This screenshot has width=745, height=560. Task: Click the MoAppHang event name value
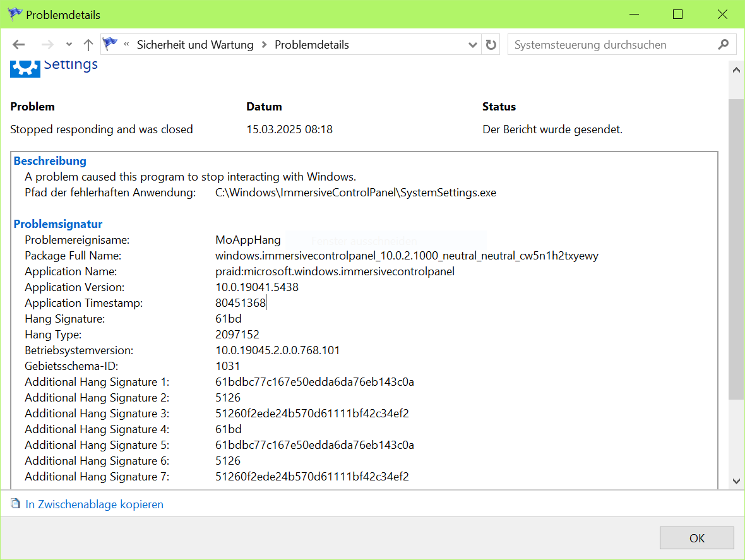pyautogui.click(x=248, y=240)
